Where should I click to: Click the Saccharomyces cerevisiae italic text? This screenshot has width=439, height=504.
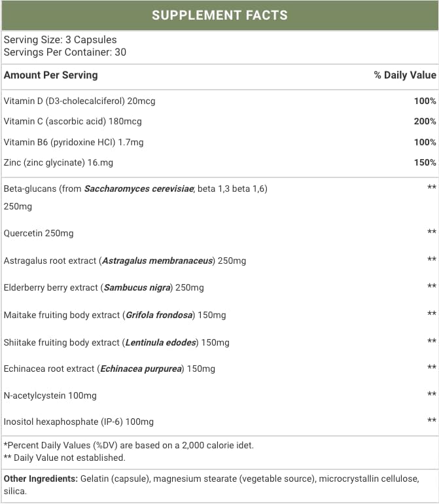click(x=139, y=189)
